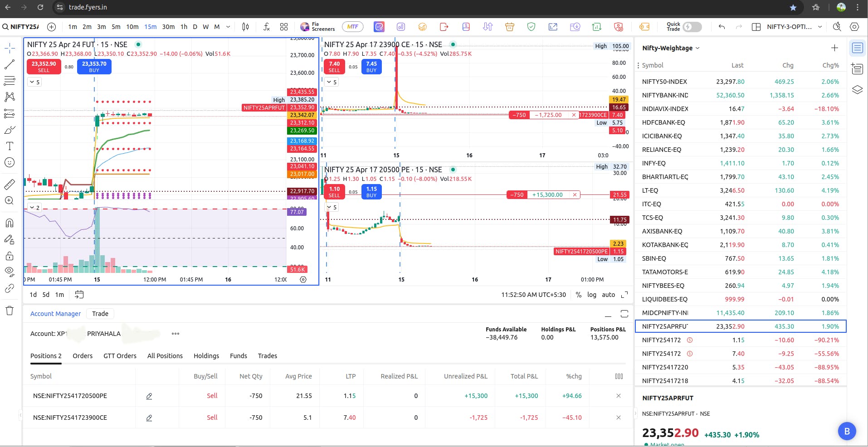Open the NIFTY-3-OPTI layout dropdown
868x447 pixels.
tap(794, 27)
